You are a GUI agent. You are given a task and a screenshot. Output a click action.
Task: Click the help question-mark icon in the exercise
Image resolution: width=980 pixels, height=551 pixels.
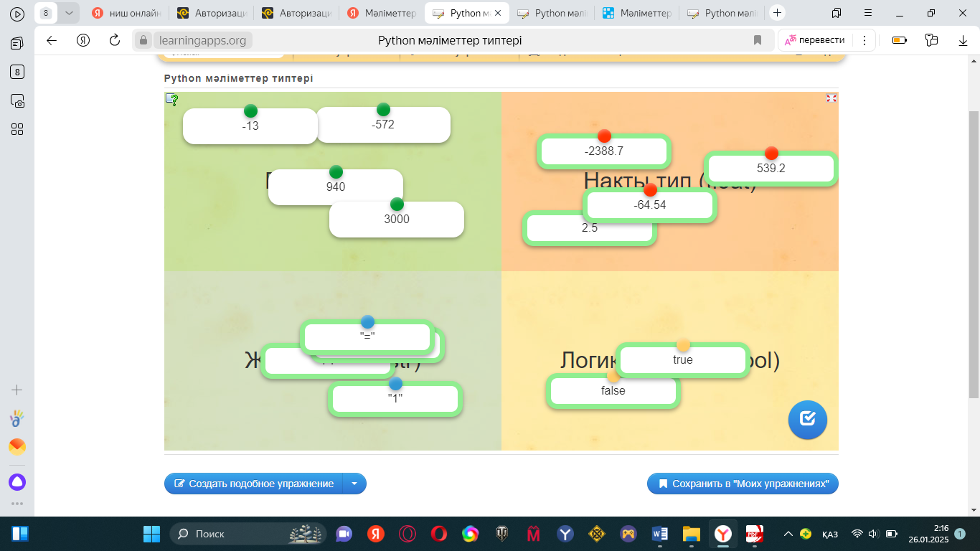tap(172, 99)
